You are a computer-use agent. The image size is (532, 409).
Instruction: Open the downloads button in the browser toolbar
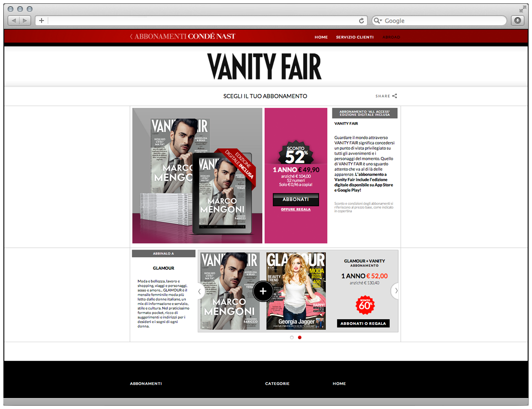click(517, 21)
